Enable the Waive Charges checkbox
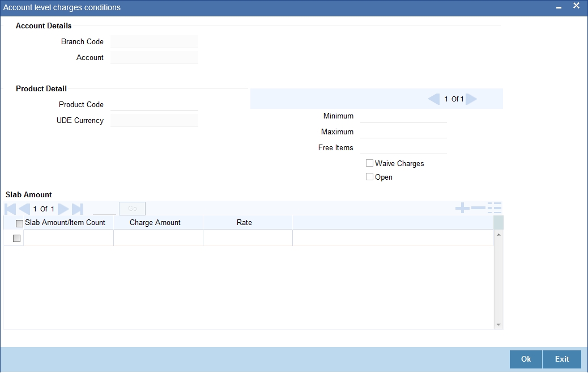This screenshot has height=373, width=588. coord(369,163)
